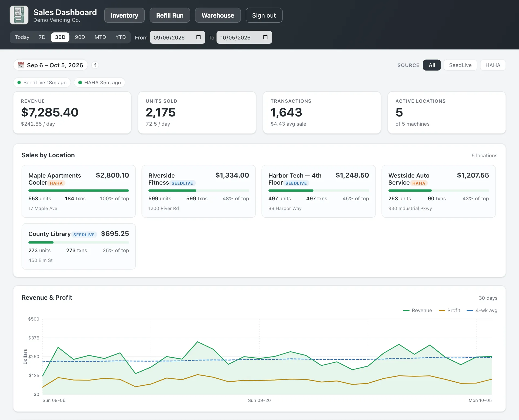The height and width of the screenshot is (420, 519).
Task: Select the 30D range option
Action: (60, 37)
